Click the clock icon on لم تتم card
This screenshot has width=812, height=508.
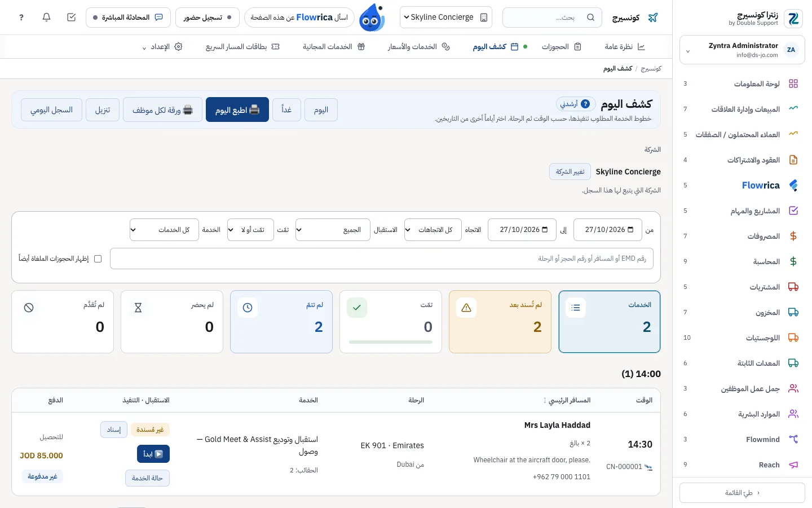[x=248, y=308]
